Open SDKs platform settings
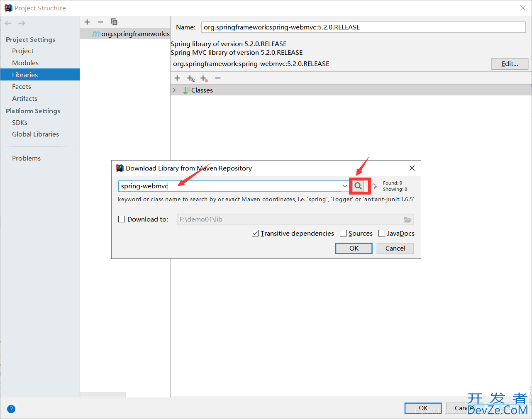532x419 pixels. (20, 122)
